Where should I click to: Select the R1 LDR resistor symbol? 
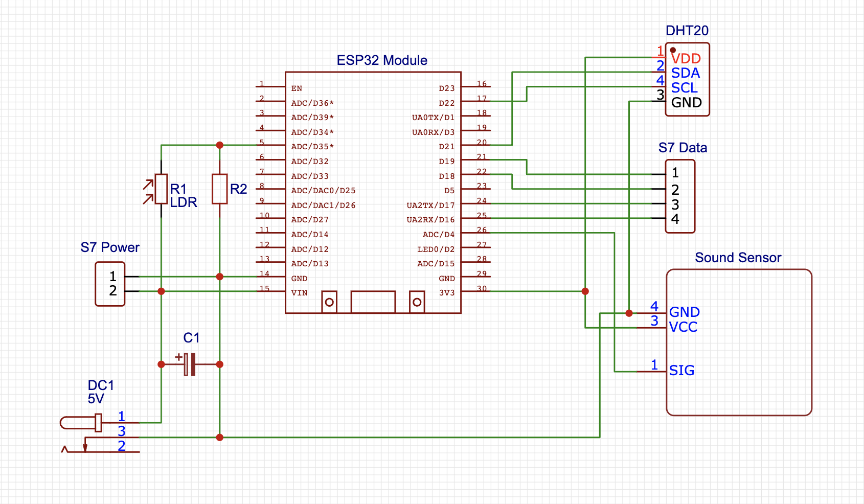tap(161, 189)
